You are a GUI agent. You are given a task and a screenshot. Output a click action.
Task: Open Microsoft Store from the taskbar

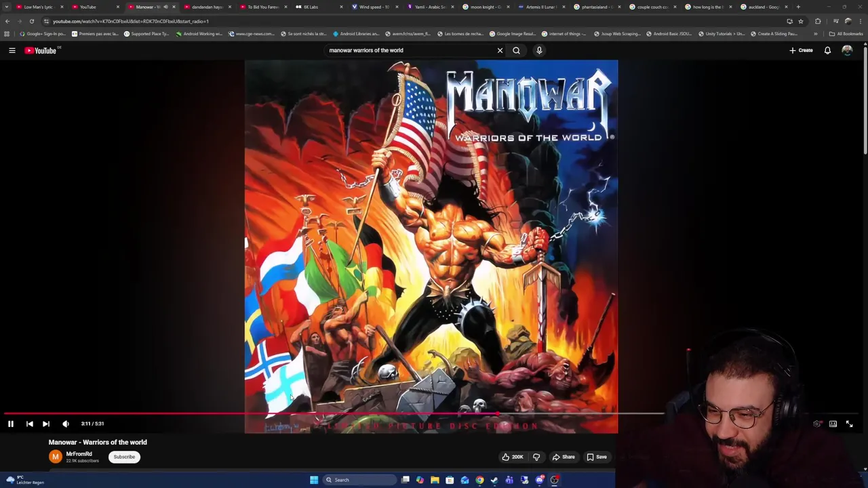pyautogui.click(x=450, y=480)
